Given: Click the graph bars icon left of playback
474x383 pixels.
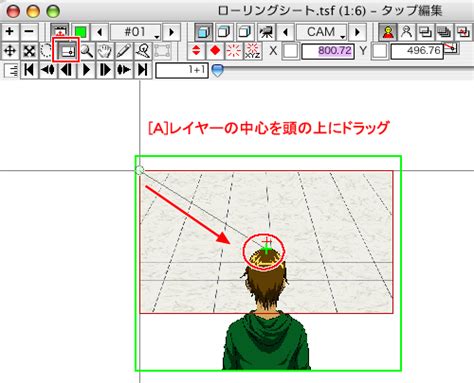Looking at the screenshot, I should 11,70.
